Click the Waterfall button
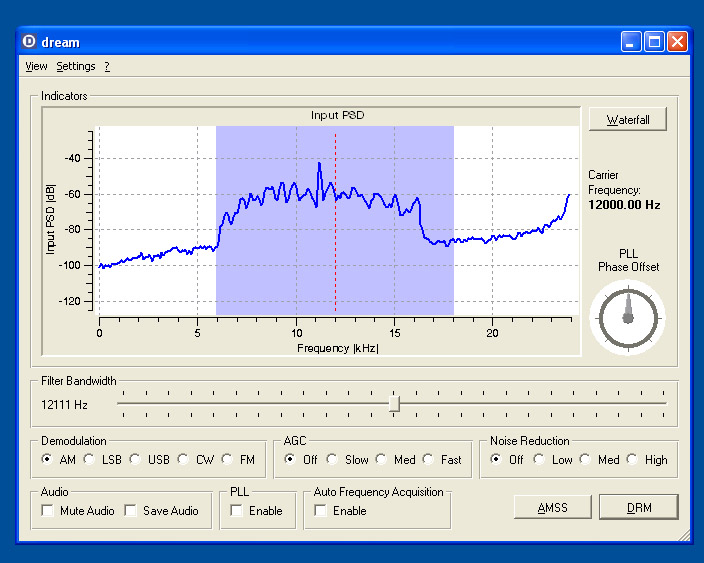Viewport: 704px width, 563px height. click(627, 119)
